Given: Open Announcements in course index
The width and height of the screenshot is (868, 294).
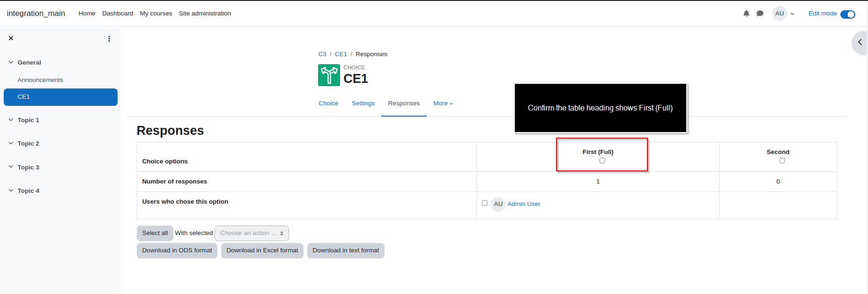Looking at the screenshot, I should point(40,80).
